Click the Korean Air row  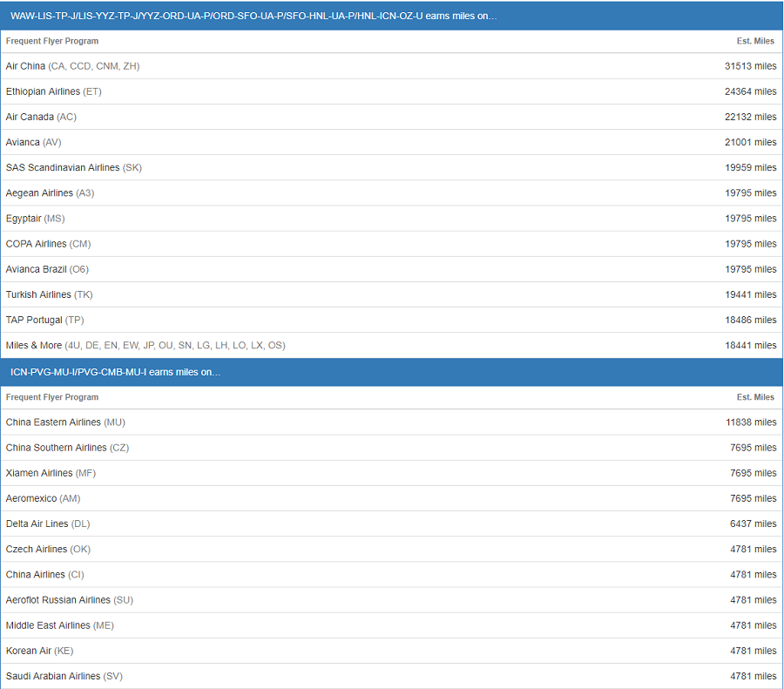[392, 651]
